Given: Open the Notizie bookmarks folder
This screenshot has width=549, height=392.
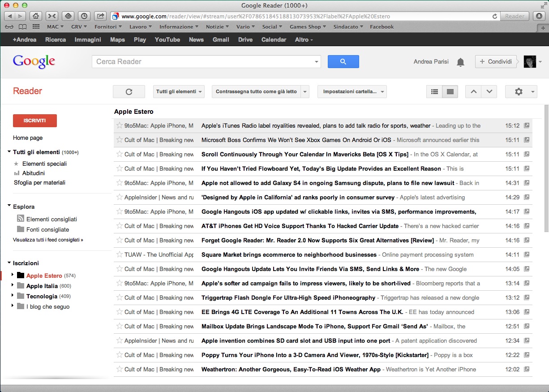Looking at the screenshot, I should tap(217, 27).
